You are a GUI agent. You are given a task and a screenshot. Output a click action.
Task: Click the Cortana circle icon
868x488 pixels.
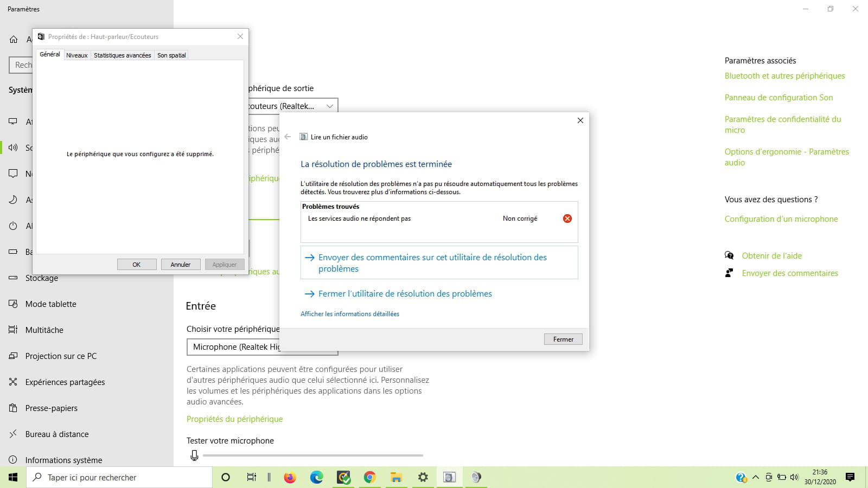(226, 477)
